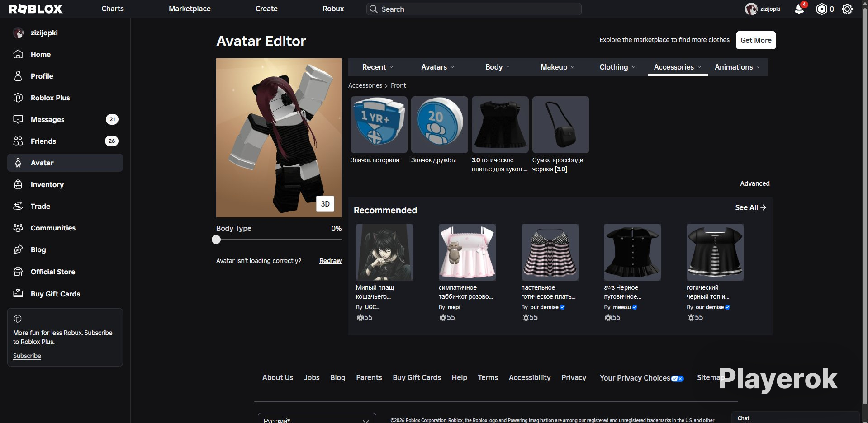Viewport: 868px width, 423px height.
Task: Click the Official Store icon
Action: [18, 272]
